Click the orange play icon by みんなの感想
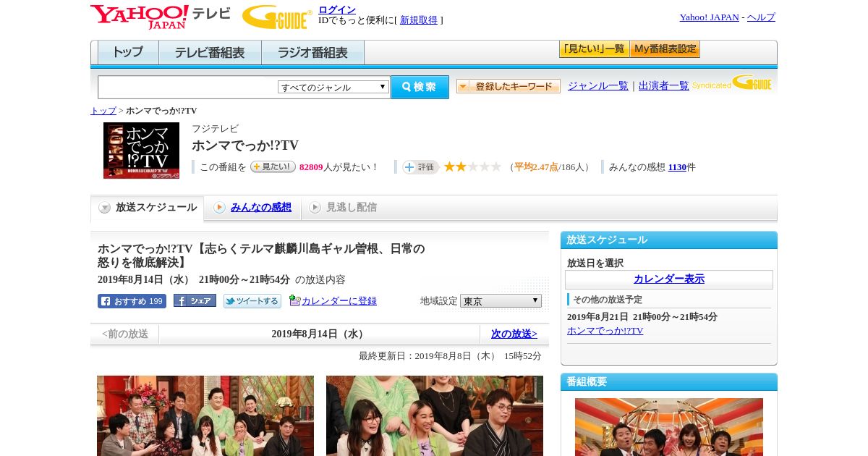This screenshot has width=868, height=456. click(x=219, y=208)
